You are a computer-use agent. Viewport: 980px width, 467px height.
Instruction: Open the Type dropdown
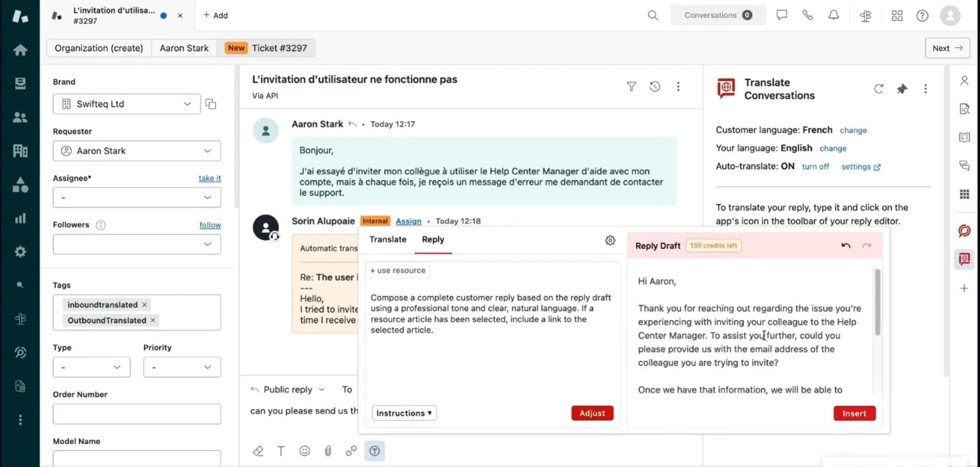pyautogui.click(x=91, y=367)
